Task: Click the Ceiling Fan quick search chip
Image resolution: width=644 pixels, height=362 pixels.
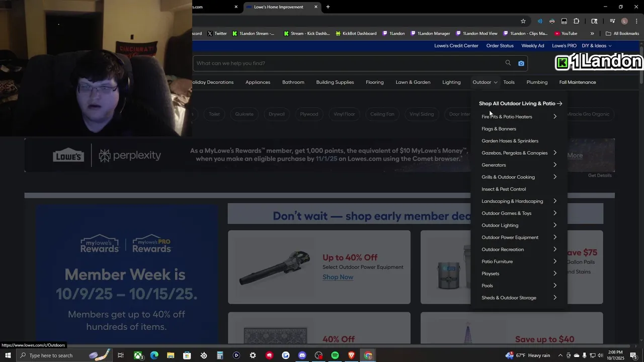Action: (x=382, y=114)
